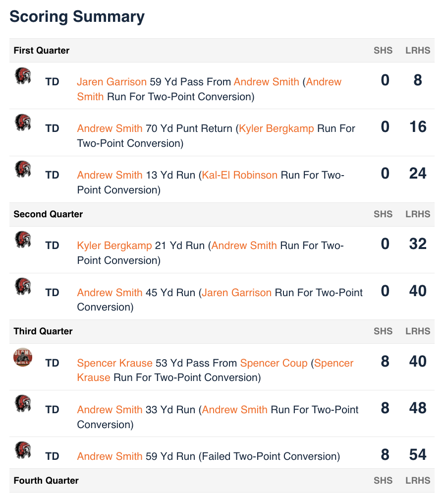Click the Fourth Quarter section header
Viewport: 446px width, 504px height.
point(46,481)
